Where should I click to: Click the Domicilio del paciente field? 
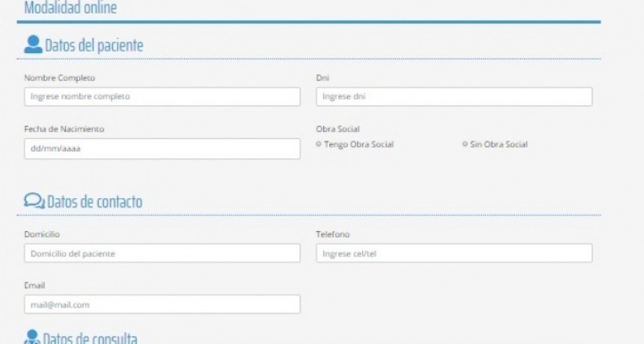click(162, 254)
